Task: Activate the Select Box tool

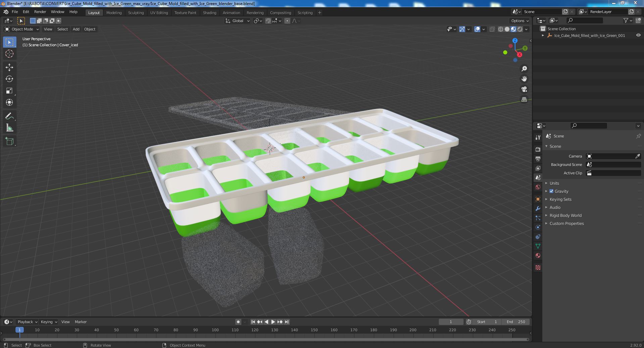Action: tap(9, 42)
